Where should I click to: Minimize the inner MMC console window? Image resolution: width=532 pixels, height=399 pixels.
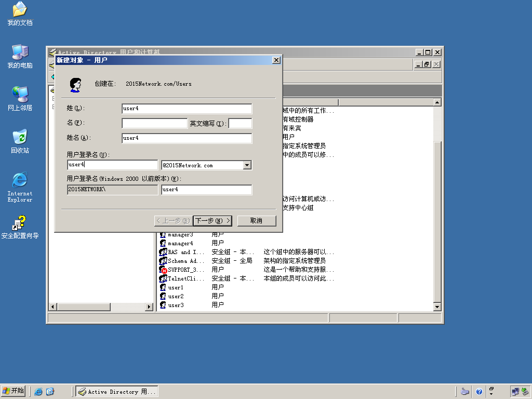point(418,64)
